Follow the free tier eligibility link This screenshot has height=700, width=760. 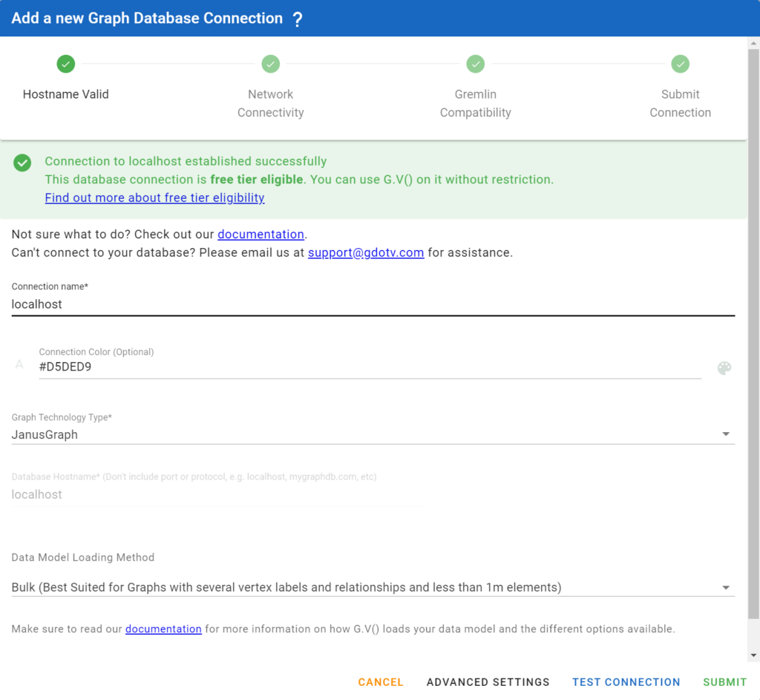click(x=154, y=197)
